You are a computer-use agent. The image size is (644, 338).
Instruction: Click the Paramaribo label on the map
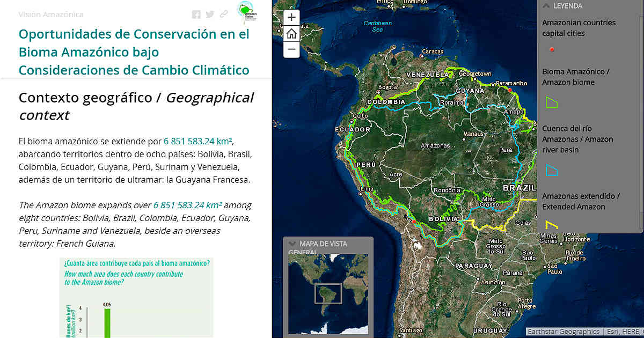pos(511,83)
